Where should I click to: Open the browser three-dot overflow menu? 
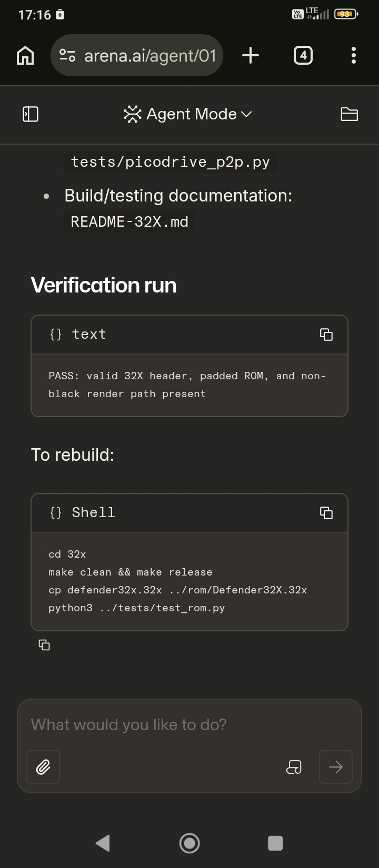point(354,55)
